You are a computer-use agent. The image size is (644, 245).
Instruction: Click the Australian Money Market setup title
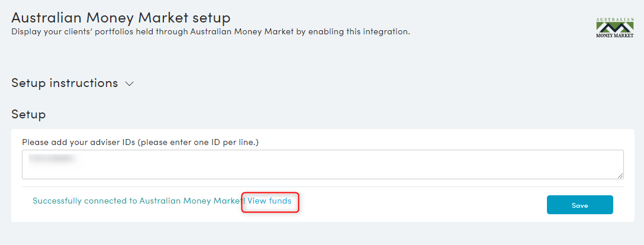coord(121,18)
